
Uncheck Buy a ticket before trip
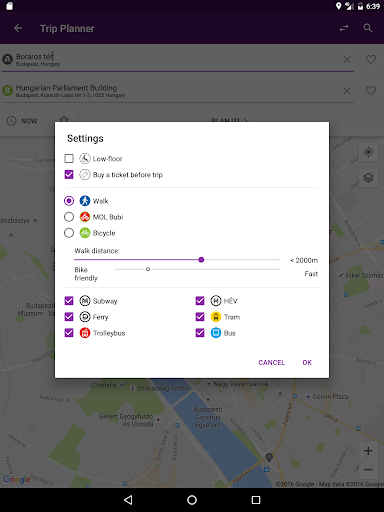click(x=69, y=174)
